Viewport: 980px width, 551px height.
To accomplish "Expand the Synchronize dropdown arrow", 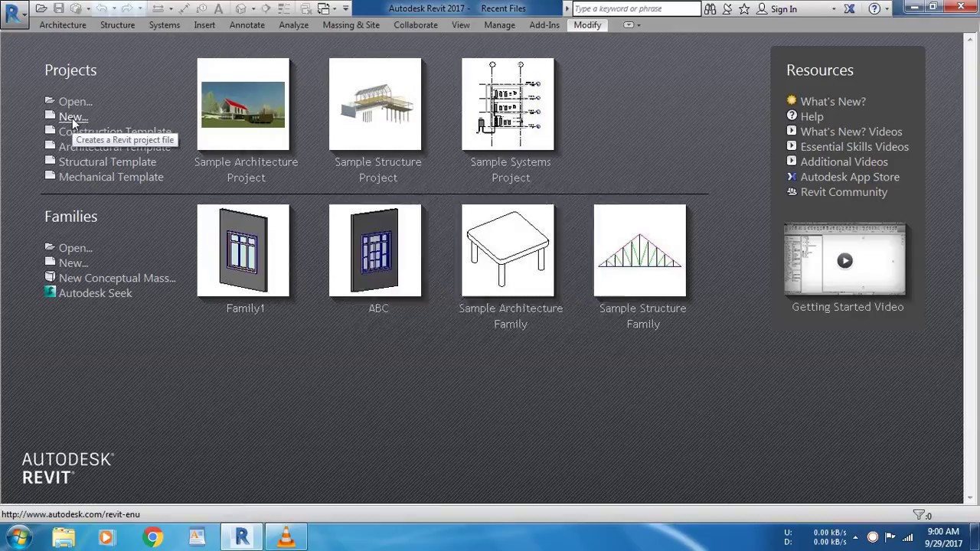I will click(x=89, y=8).
